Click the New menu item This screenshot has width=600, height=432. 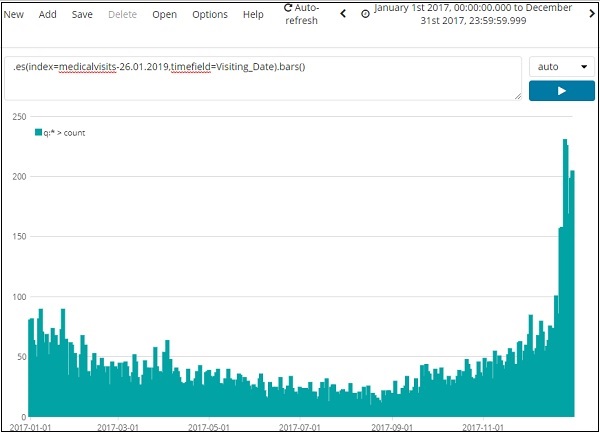tap(14, 15)
